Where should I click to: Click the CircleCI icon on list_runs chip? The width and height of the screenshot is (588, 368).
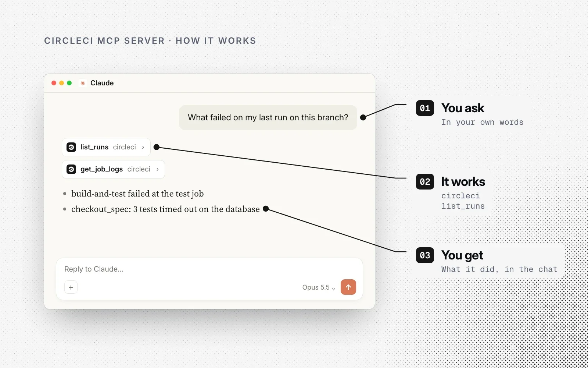71,147
